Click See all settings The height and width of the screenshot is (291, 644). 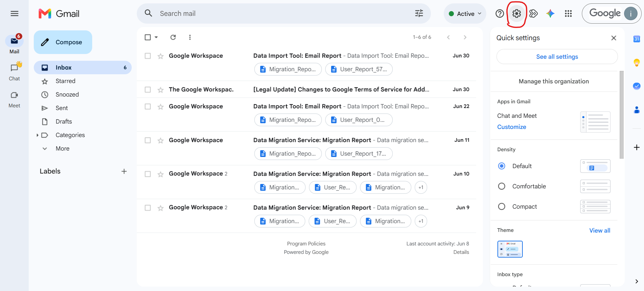pos(557,57)
